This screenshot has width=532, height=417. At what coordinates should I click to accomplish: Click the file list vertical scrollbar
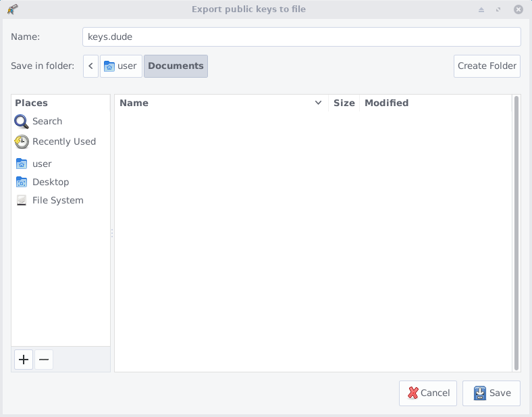tap(516, 233)
